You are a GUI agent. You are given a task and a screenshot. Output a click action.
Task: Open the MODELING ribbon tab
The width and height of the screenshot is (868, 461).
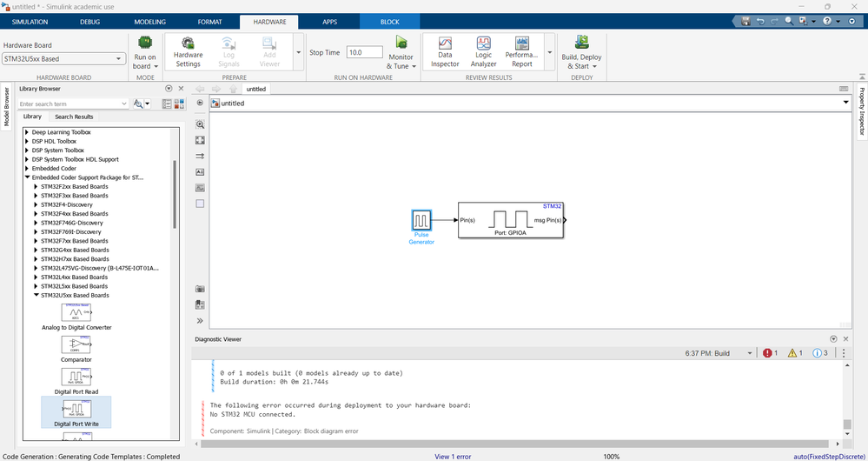[x=150, y=22]
